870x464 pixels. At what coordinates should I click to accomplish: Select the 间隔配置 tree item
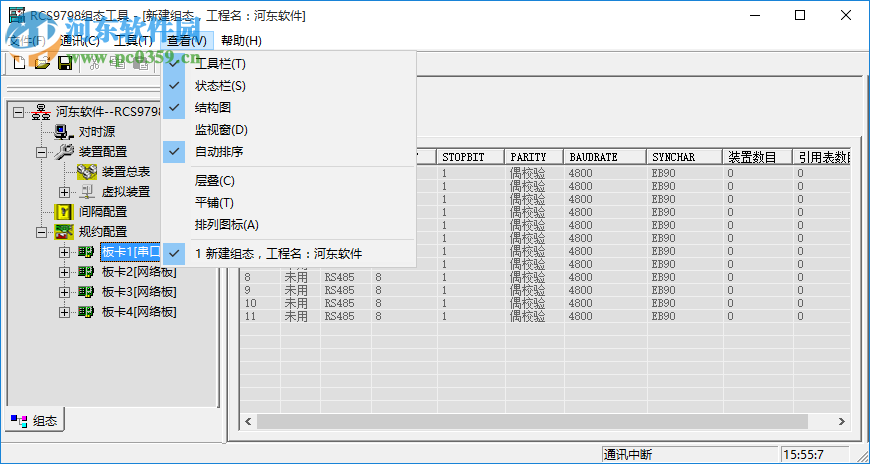pyautogui.click(x=103, y=212)
